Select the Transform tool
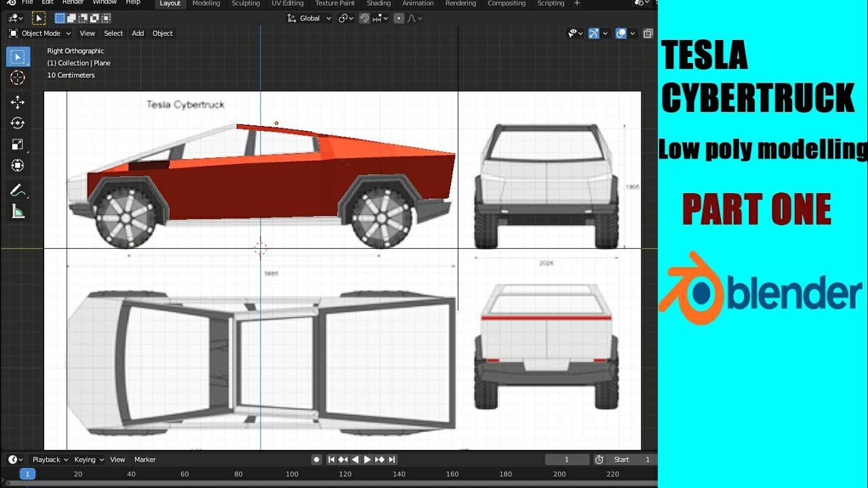868x488 pixels. [18, 165]
